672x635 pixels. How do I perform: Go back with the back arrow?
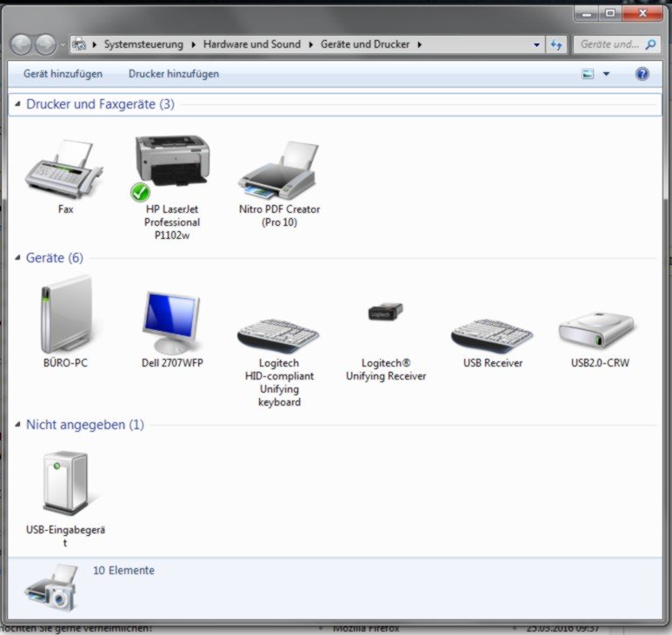click(x=21, y=44)
